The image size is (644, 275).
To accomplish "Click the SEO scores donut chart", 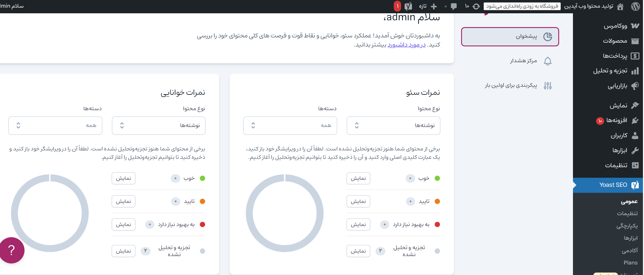I will (285, 213).
